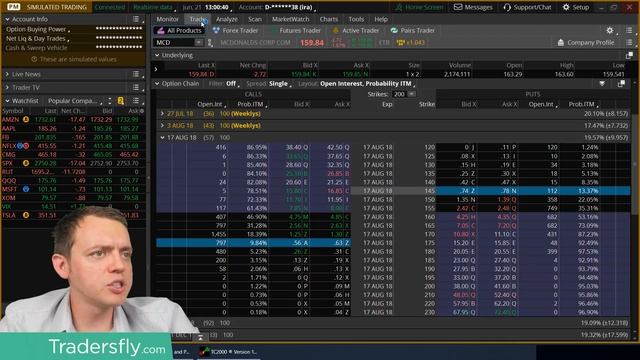Select TSLA in the watchlist

[9, 215]
